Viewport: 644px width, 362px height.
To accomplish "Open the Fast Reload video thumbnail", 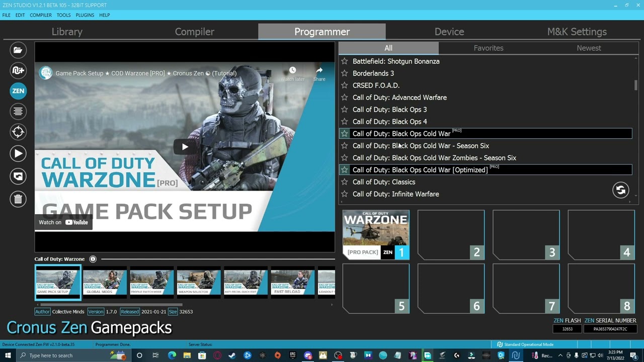I will (x=292, y=283).
